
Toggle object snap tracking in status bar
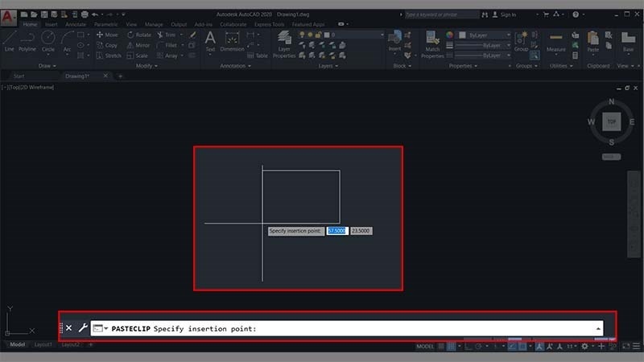[512, 347]
